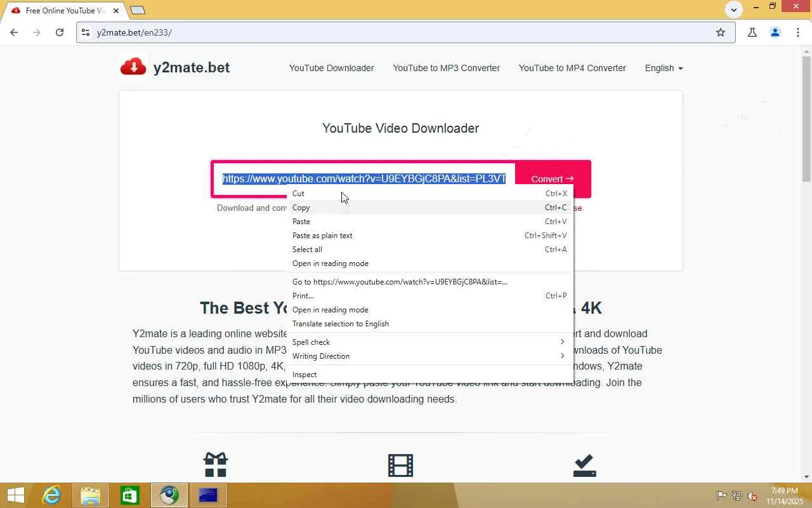
Task: Open a new browser tab
Action: tap(137, 10)
